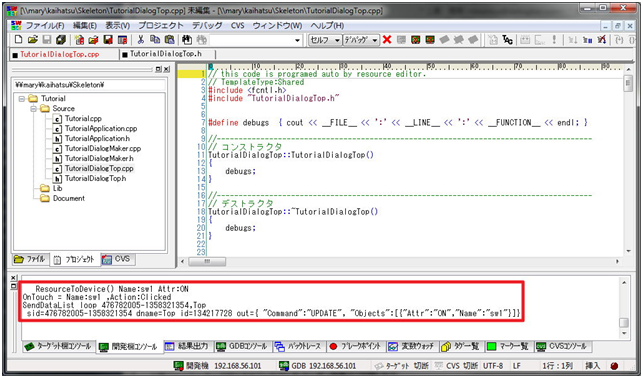The image size is (643, 378).
Task: Switch to タグ一覧 tab
Action: [461, 346]
